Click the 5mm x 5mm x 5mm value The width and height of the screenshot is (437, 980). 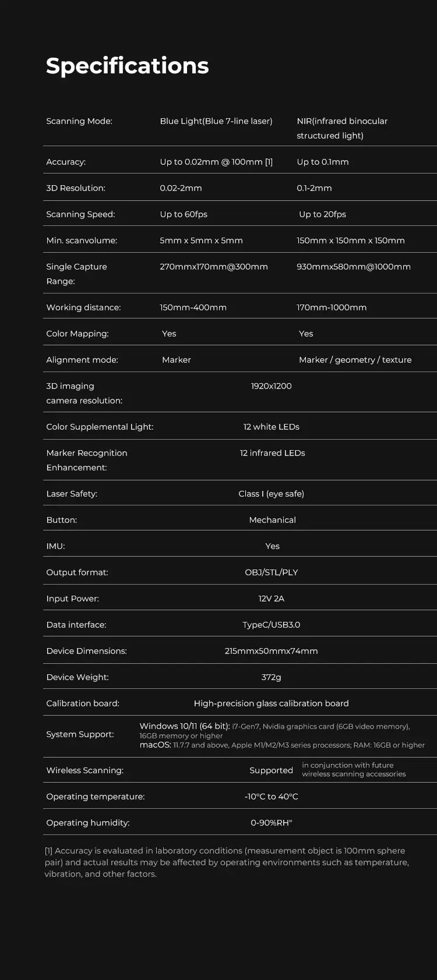pos(201,240)
